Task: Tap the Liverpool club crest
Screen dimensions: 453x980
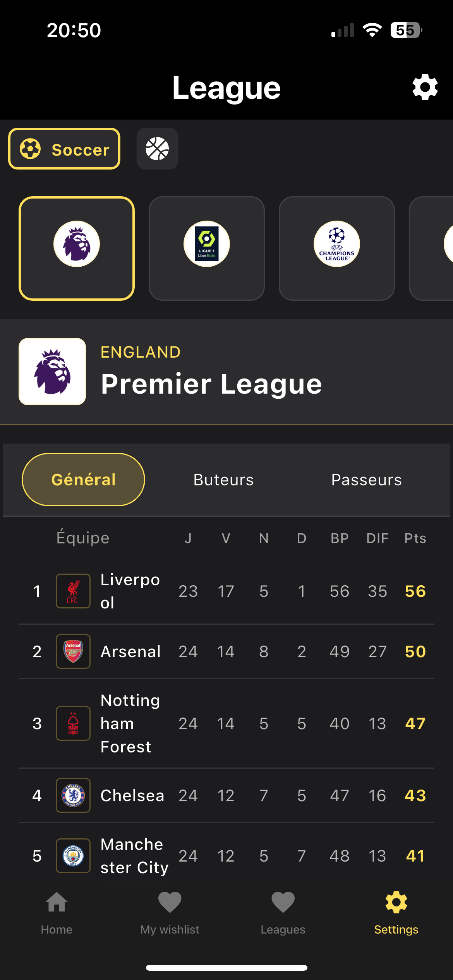Action: click(73, 591)
